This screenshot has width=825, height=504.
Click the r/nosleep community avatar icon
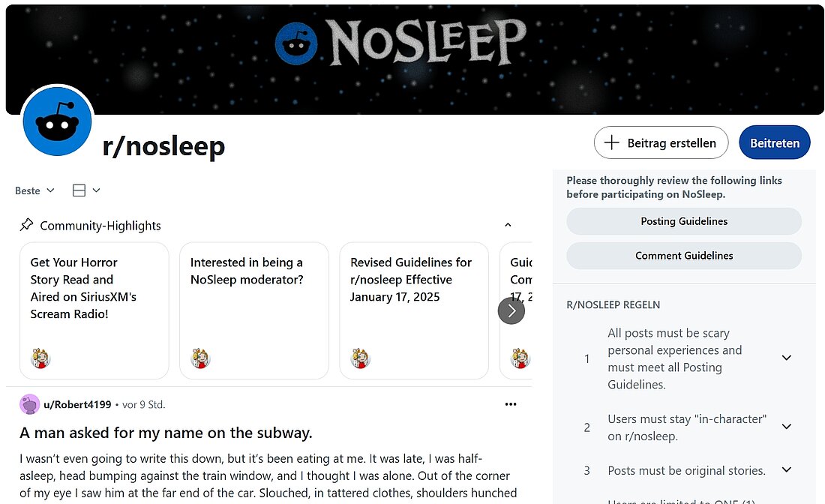click(x=58, y=121)
